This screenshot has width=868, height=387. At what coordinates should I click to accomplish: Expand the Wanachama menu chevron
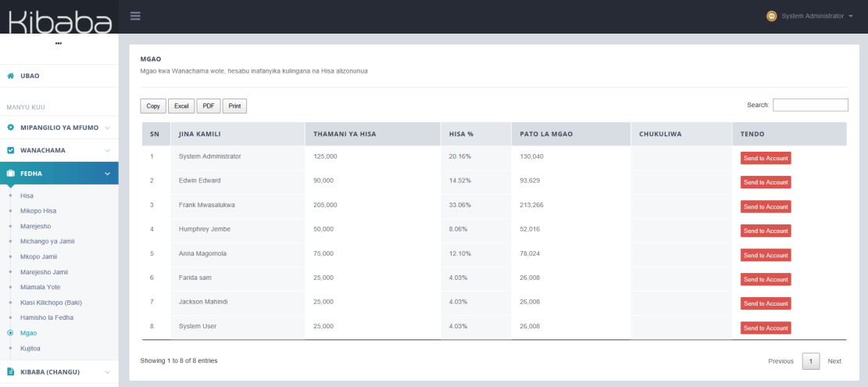(x=107, y=150)
